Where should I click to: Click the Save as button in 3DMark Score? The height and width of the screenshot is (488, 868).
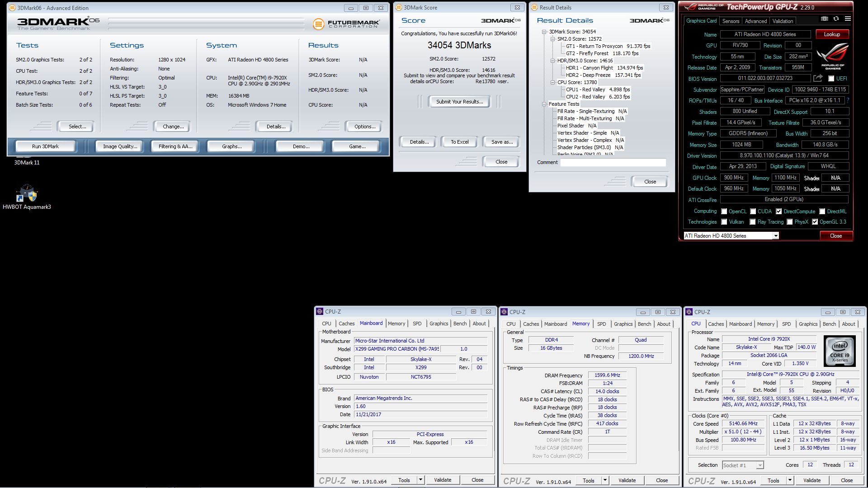[x=502, y=142]
